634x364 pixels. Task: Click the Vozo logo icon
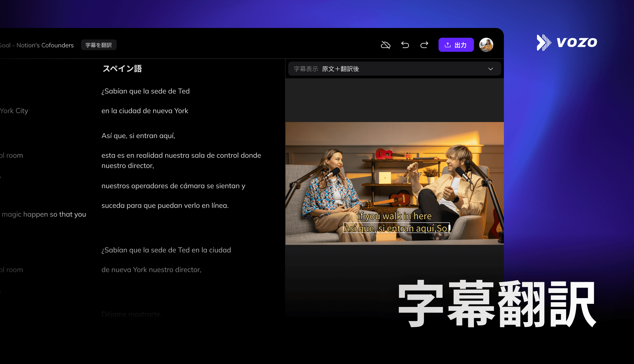544,43
